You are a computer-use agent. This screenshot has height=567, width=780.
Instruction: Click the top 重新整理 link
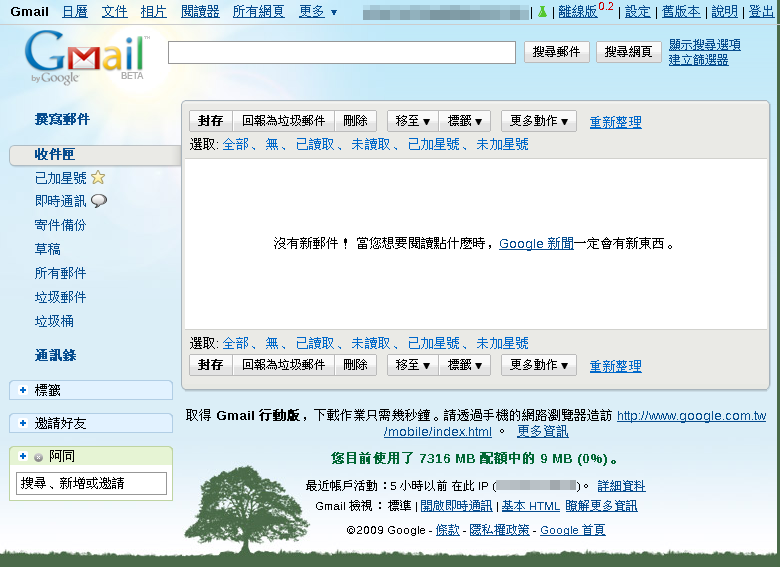[615, 122]
